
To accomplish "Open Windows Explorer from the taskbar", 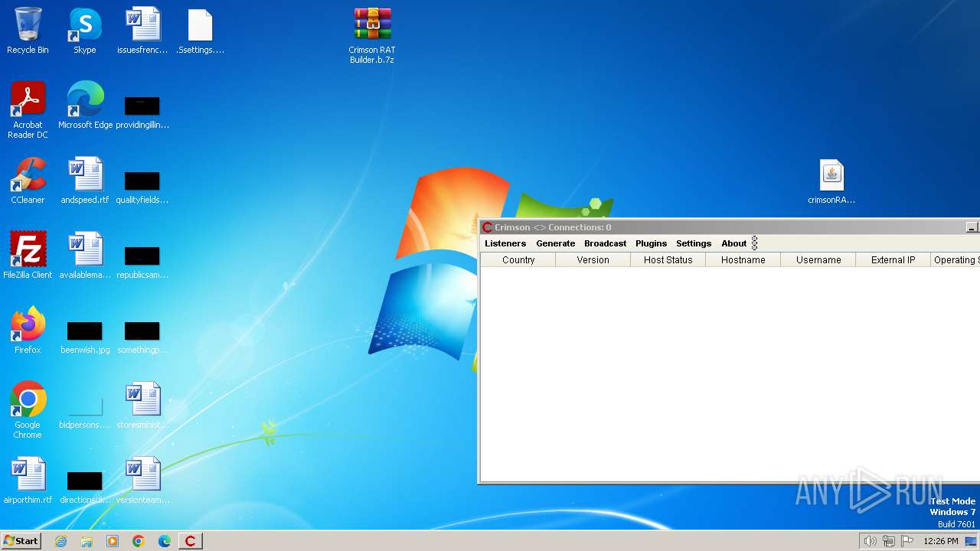I will tap(87, 541).
